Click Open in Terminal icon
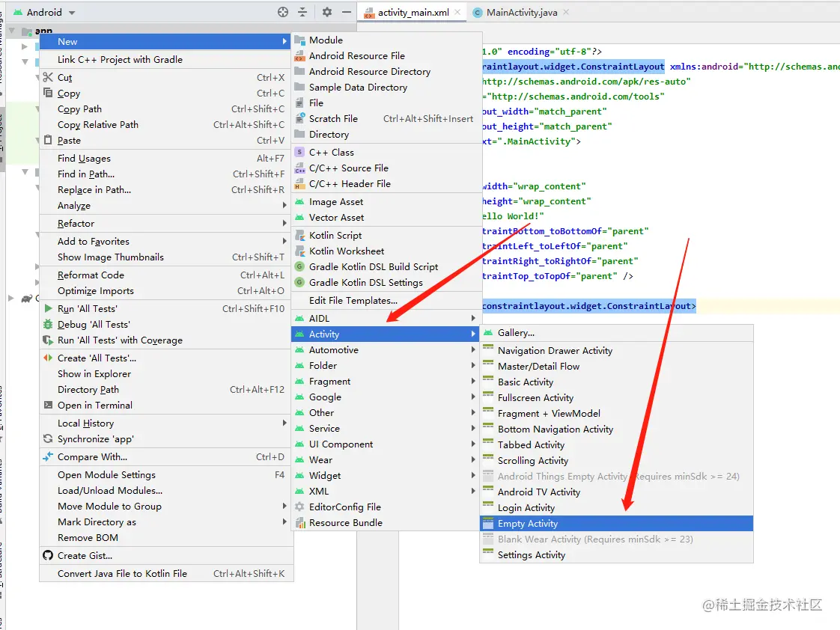 coord(48,405)
